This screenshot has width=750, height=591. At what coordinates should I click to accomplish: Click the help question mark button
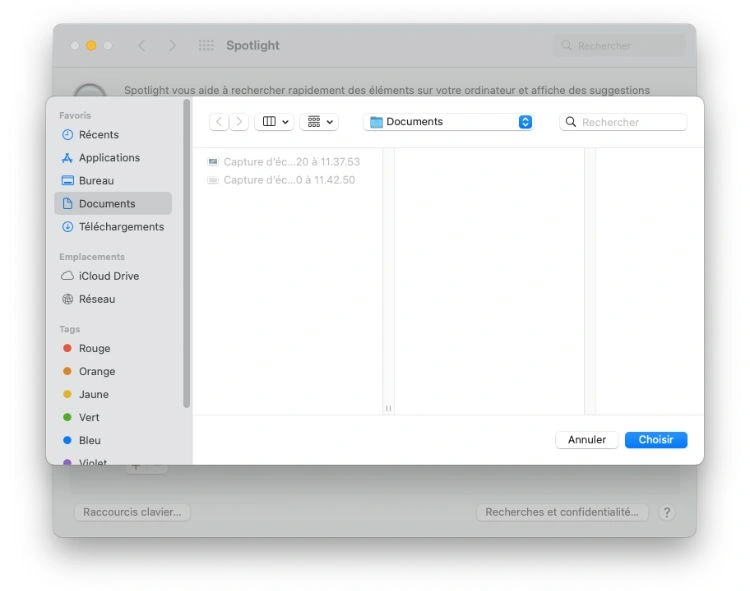coord(667,512)
